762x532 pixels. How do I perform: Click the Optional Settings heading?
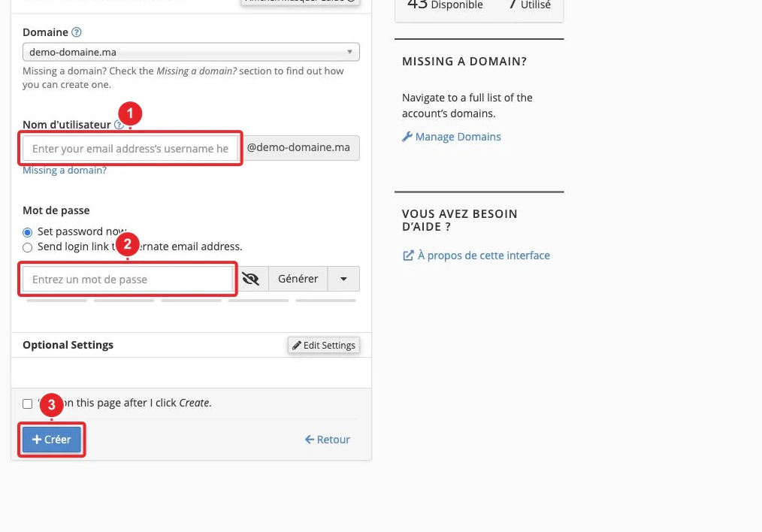coord(68,345)
